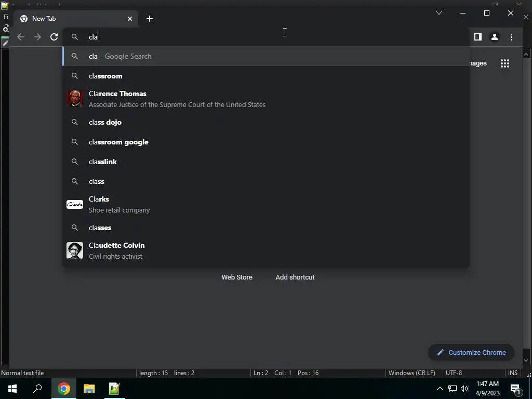Click Add shortcut
The height and width of the screenshot is (399, 532).
pos(295,277)
